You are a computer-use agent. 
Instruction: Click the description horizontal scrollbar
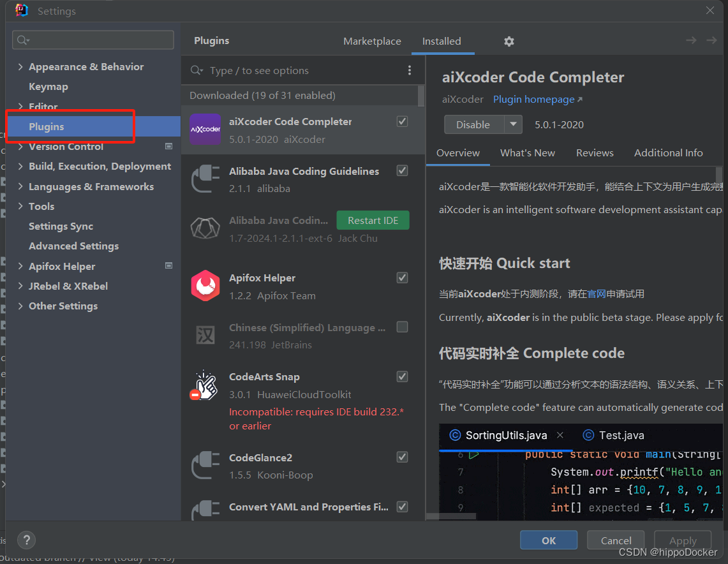[451, 516]
